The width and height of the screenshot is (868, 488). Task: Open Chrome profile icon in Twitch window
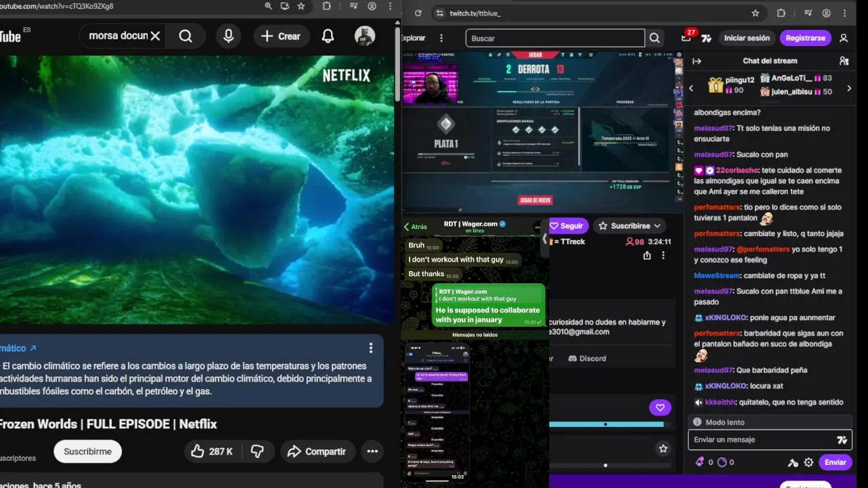(x=827, y=13)
